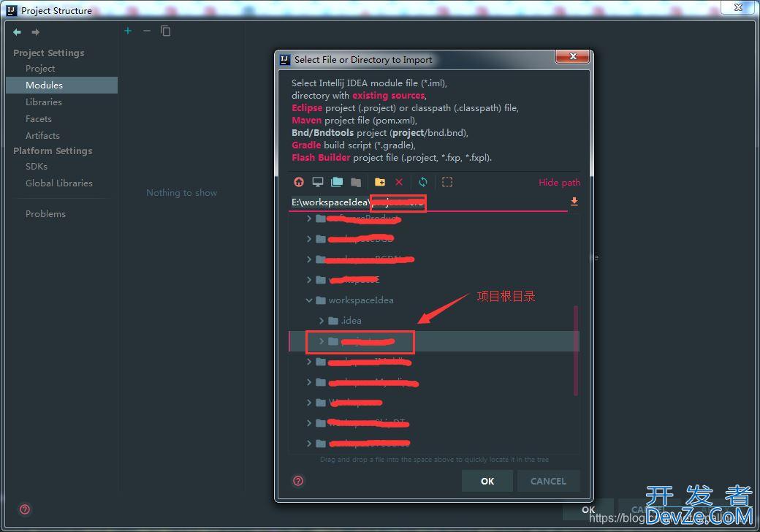Click the 'Platform Settings' heading
The height and width of the screenshot is (532, 760).
click(53, 151)
